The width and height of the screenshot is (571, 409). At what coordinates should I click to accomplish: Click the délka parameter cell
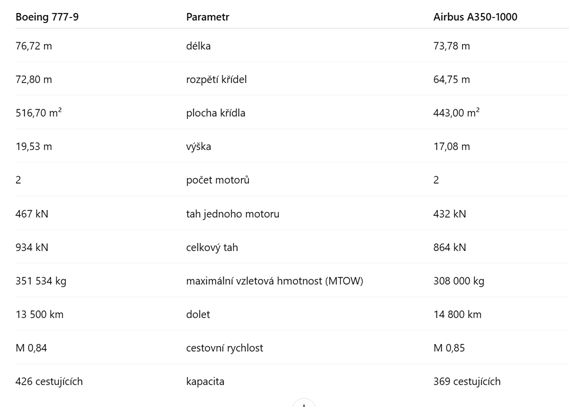198,46
